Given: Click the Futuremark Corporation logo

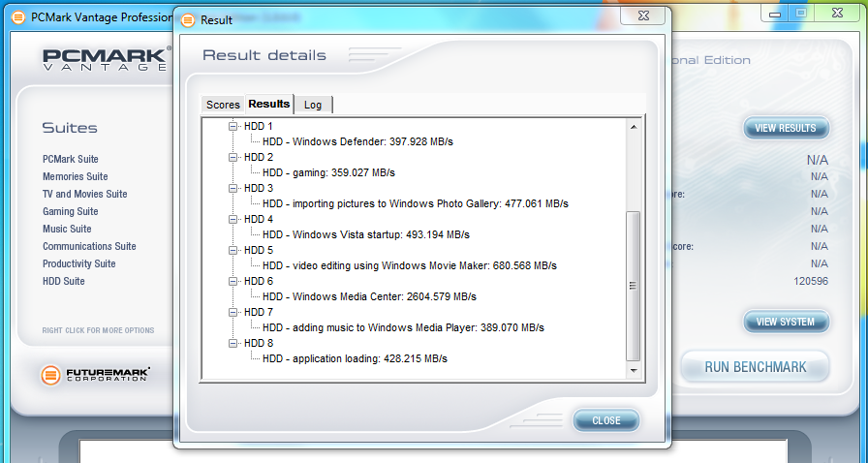Looking at the screenshot, I should [x=95, y=375].
